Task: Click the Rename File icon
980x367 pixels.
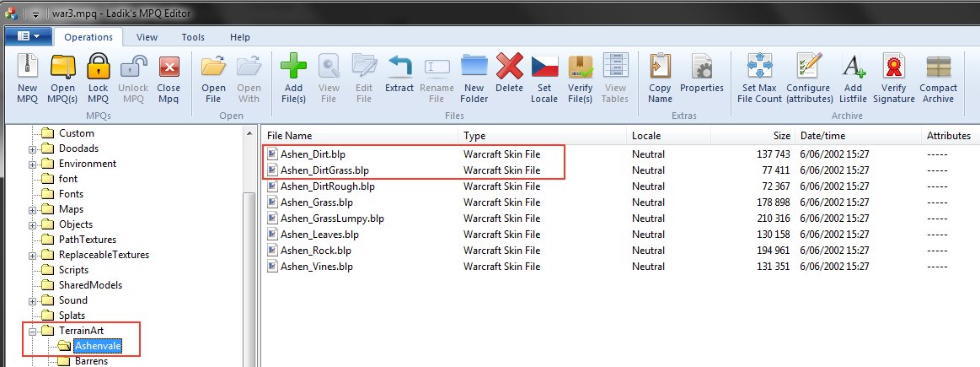Action: click(x=436, y=67)
